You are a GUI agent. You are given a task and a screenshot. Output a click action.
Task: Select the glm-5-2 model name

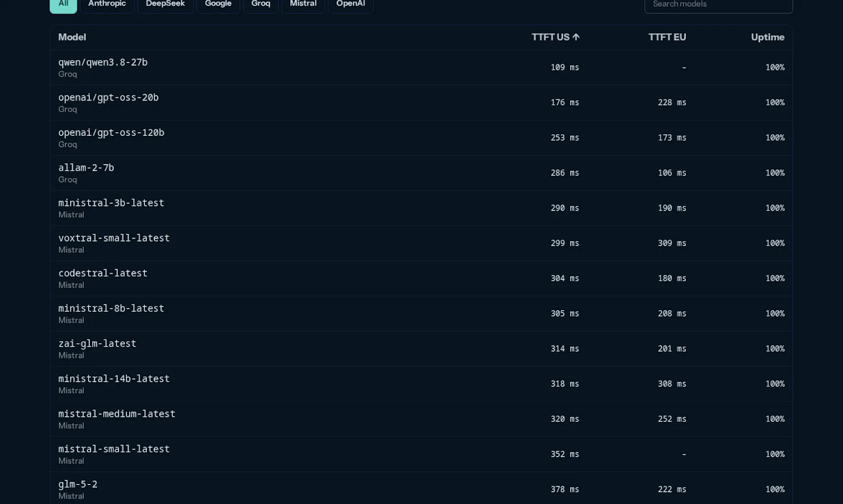click(x=78, y=484)
